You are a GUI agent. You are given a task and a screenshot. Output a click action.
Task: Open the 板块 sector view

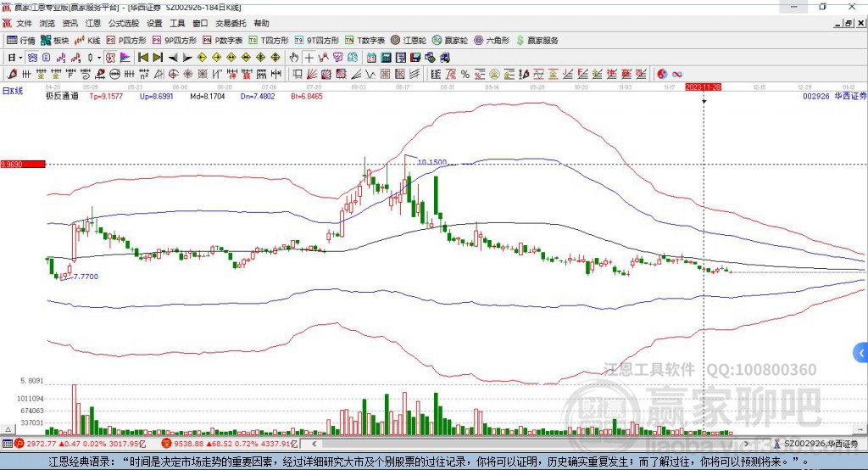[55, 41]
